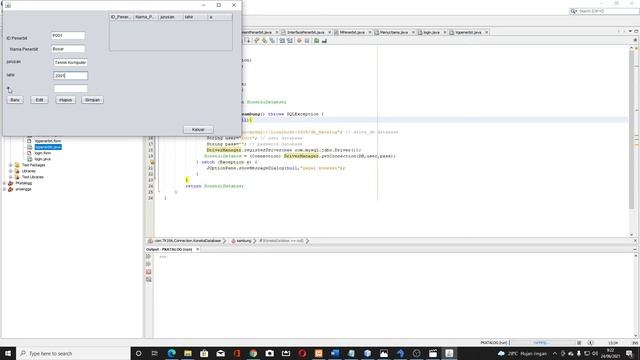Open the editor documents list dropdown arrow
This screenshot has width=640, height=360.
[630, 31]
